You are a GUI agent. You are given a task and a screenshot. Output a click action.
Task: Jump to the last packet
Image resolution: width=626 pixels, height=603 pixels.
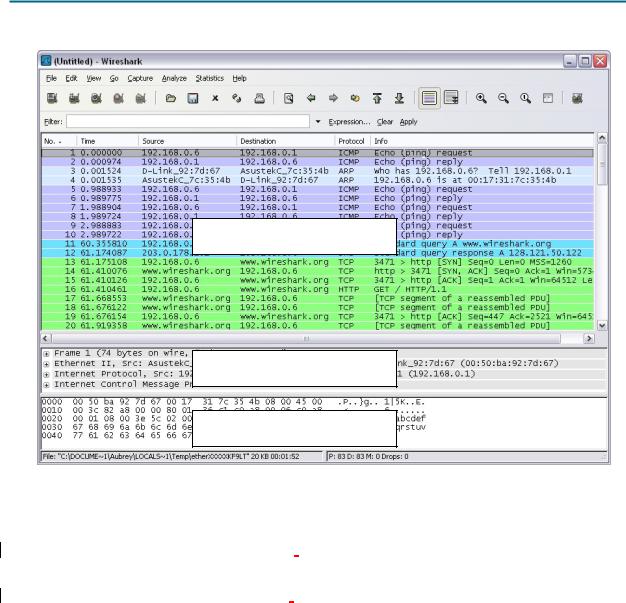pos(399,98)
